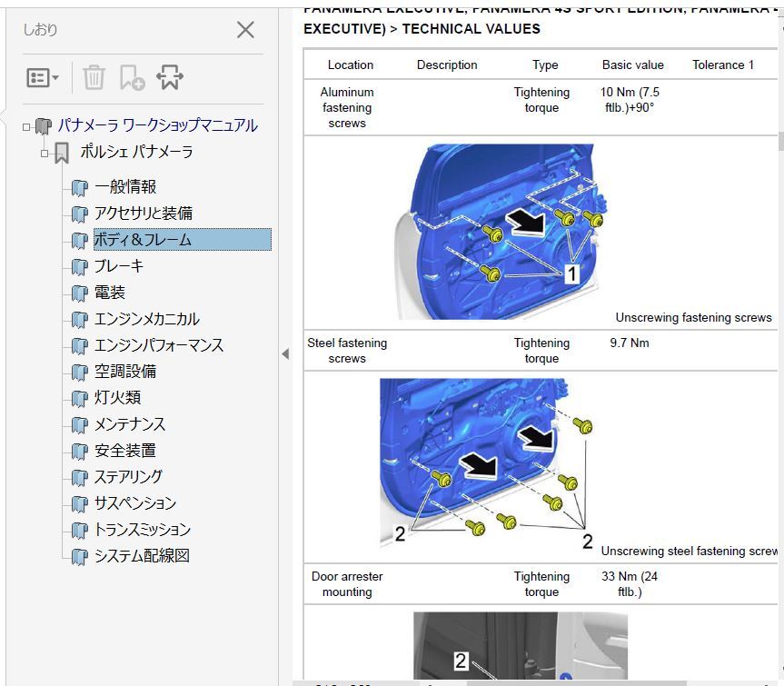The height and width of the screenshot is (686, 784).
Task: Click the bookmark icon beside ステアリング
Action: click(x=80, y=478)
